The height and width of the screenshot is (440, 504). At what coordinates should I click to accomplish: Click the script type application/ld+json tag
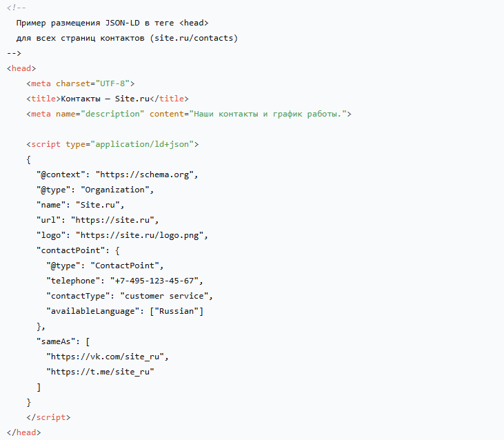112,144
